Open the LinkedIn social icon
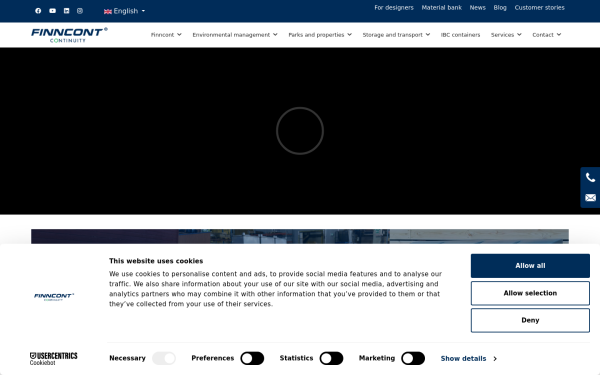600x375 pixels. 67,11
